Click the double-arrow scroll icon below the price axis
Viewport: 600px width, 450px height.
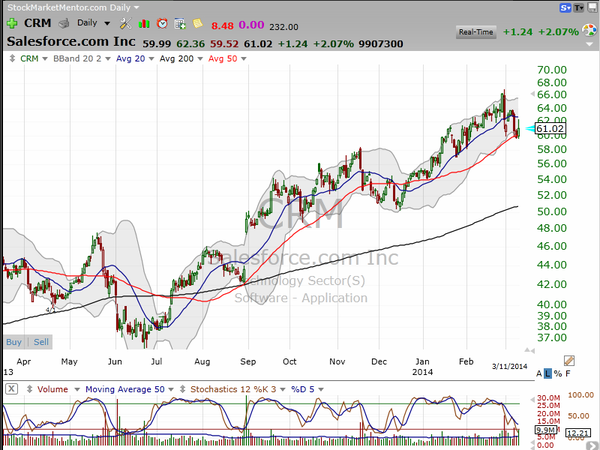pyautogui.click(x=530, y=350)
